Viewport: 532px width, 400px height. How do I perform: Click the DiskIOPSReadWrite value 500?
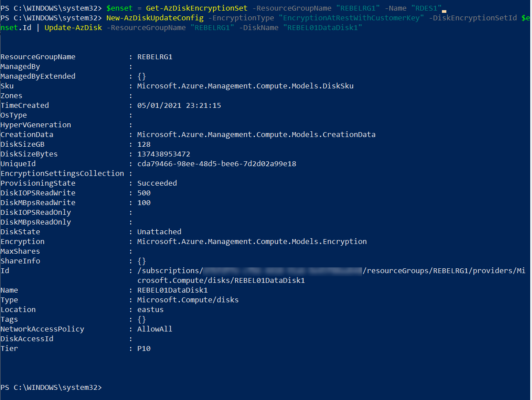pos(144,193)
